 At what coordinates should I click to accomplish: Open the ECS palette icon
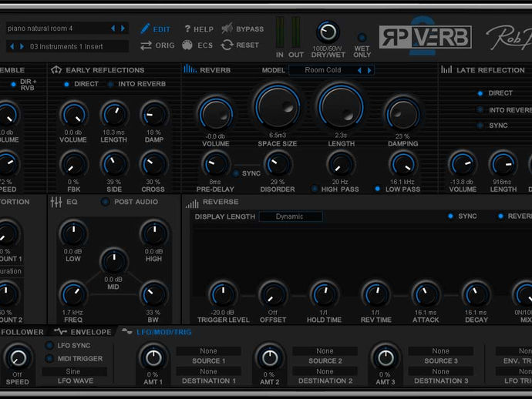tap(187, 45)
